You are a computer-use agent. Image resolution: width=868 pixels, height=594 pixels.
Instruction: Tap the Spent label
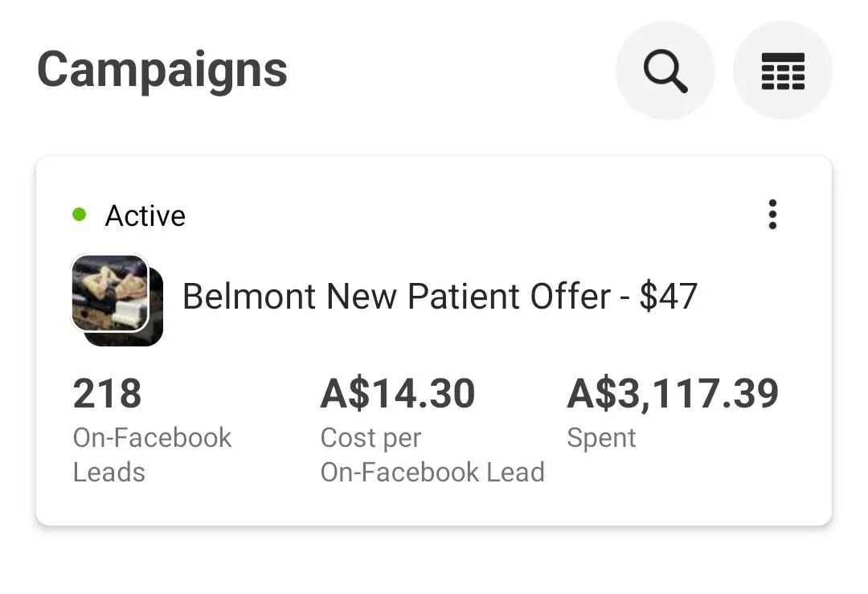coord(601,438)
